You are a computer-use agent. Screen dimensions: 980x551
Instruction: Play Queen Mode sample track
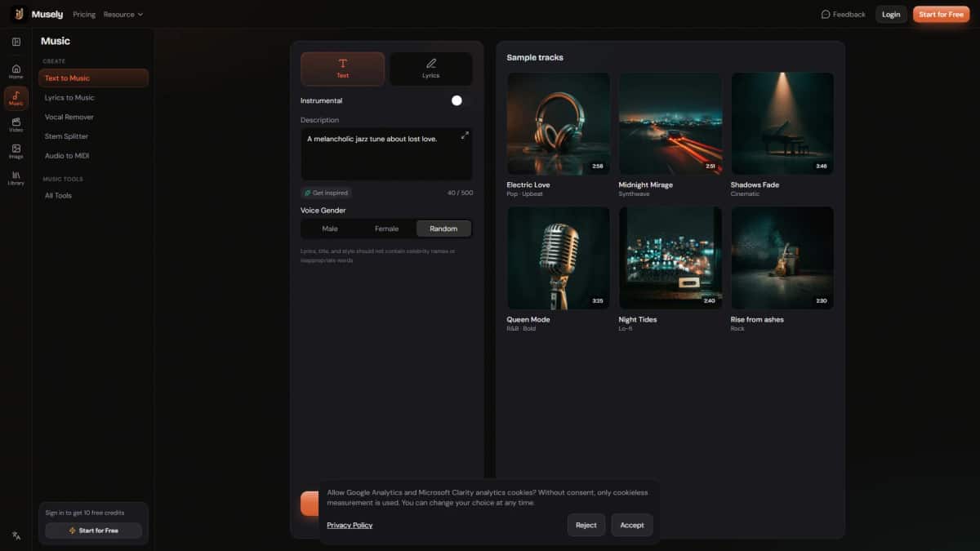(x=558, y=258)
